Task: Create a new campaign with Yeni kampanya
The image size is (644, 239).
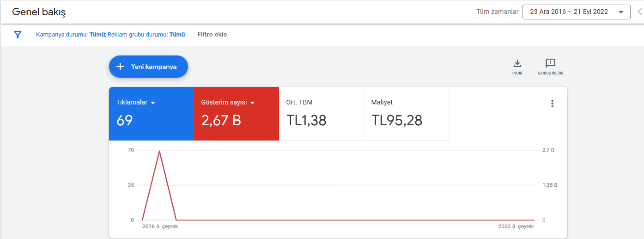Action: (x=148, y=67)
